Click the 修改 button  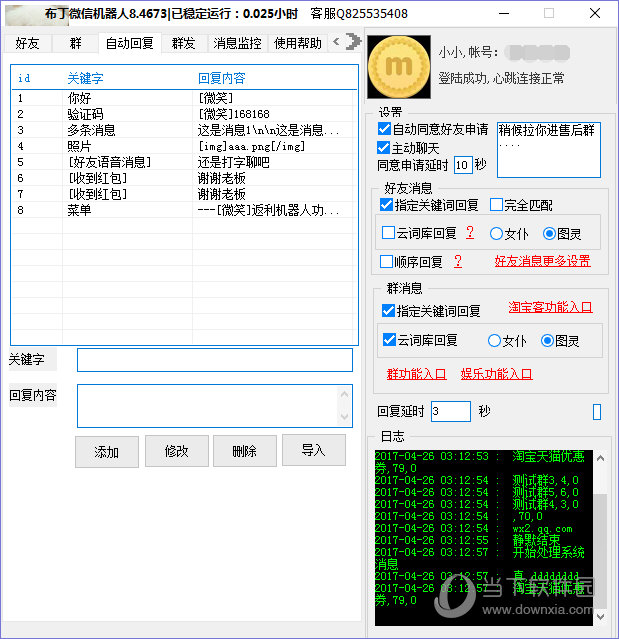pyautogui.click(x=176, y=451)
